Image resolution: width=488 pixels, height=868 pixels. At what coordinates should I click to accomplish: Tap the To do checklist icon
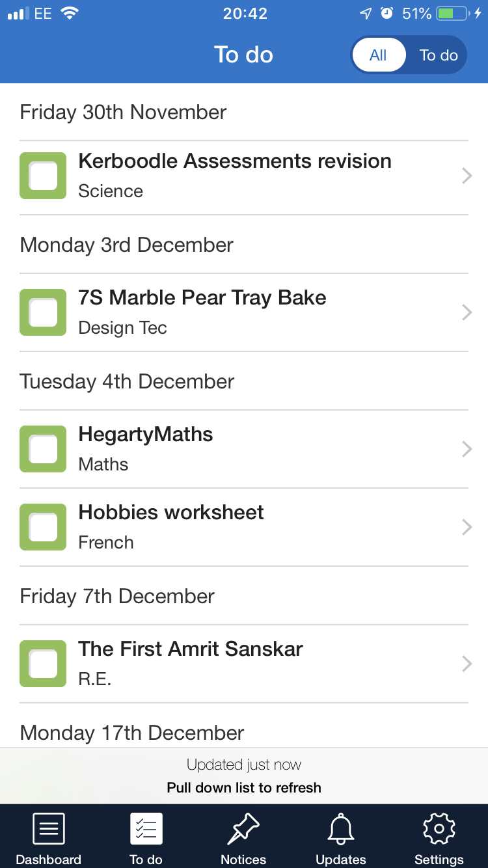[146, 830]
